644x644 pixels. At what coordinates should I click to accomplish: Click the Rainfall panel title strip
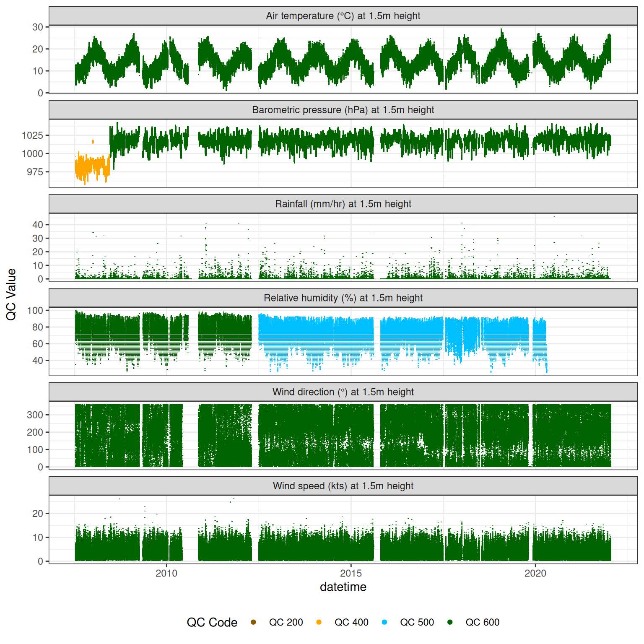pyautogui.click(x=343, y=204)
